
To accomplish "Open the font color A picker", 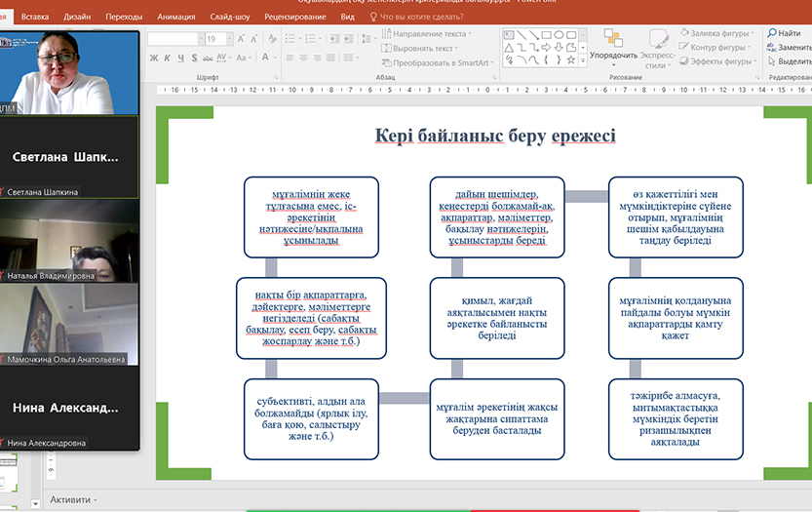I will point(265,59).
